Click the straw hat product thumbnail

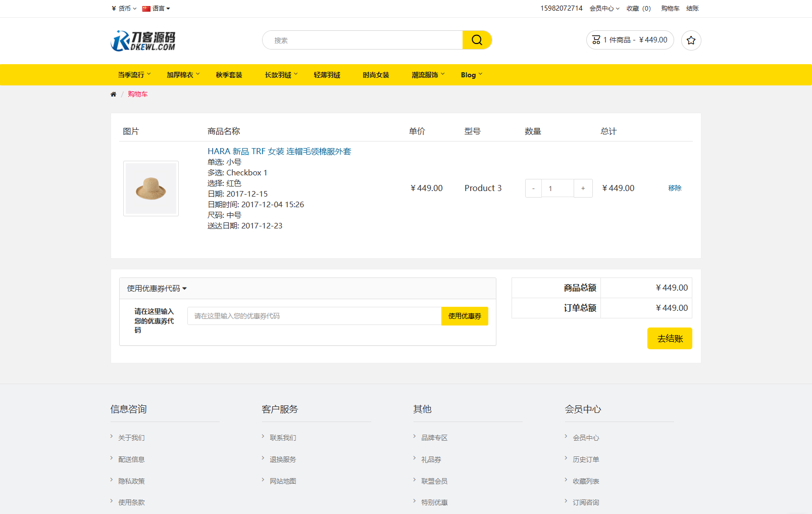tap(150, 188)
